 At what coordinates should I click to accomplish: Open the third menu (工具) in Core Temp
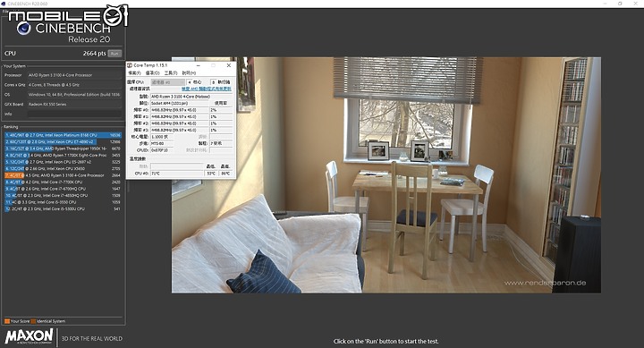[171, 72]
